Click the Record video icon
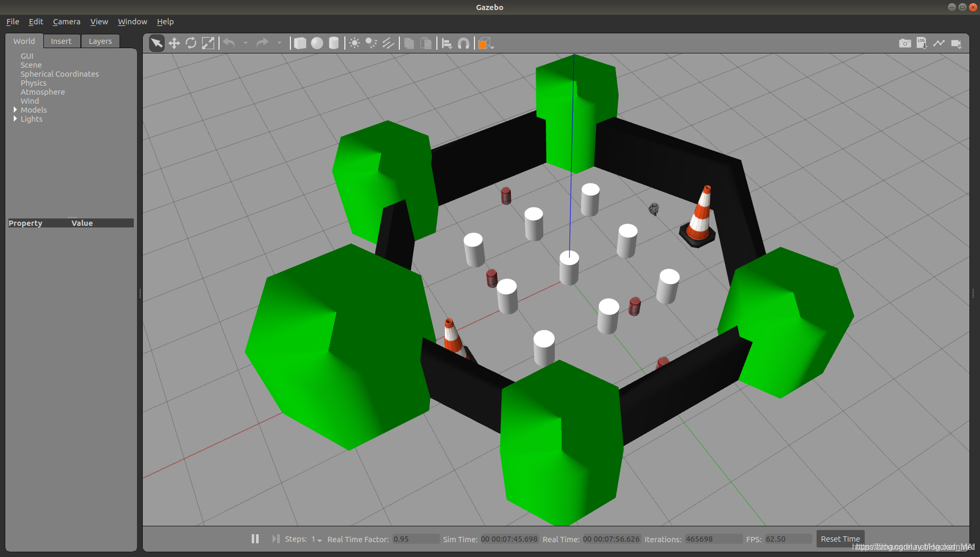This screenshot has height=557, width=980. [x=956, y=43]
